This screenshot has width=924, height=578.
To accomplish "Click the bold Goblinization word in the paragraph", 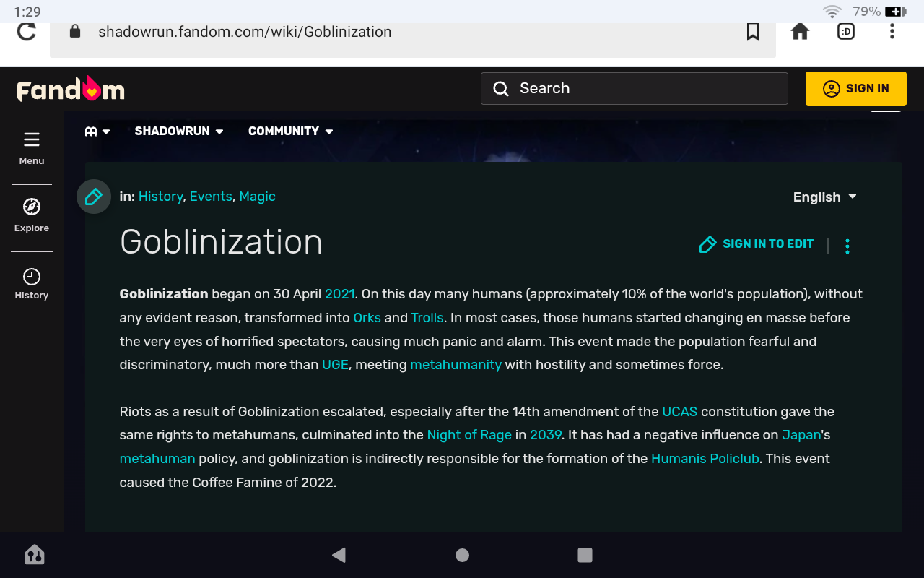I will 164,294.
